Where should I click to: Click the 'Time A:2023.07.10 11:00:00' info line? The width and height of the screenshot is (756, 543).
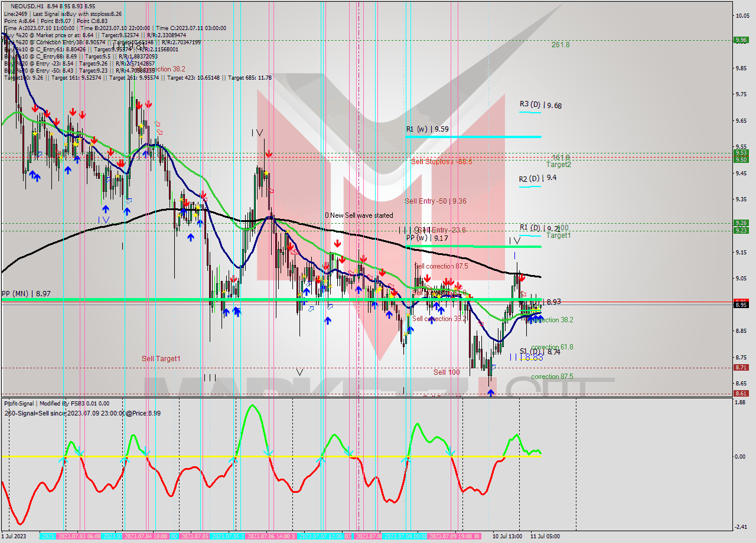click(x=39, y=28)
